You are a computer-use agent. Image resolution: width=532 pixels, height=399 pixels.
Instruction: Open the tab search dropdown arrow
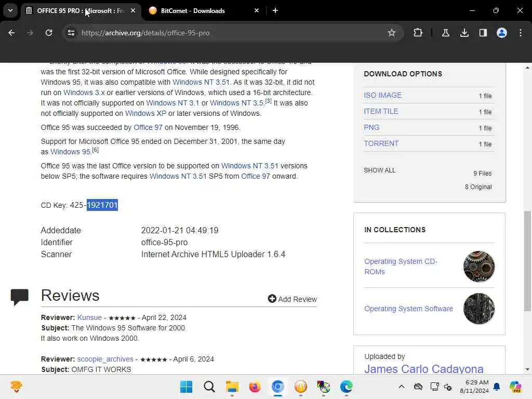pyautogui.click(x=10, y=10)
